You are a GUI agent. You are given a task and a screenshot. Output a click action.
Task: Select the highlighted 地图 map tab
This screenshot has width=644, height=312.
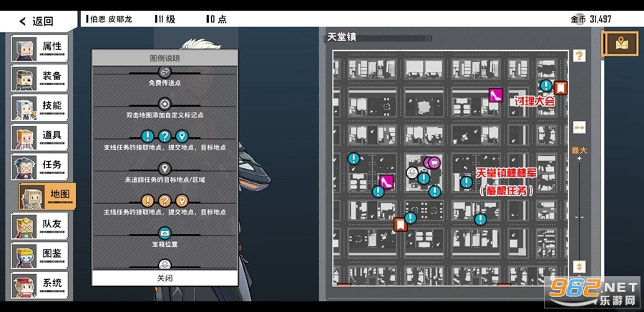click(x=47, y=196)
